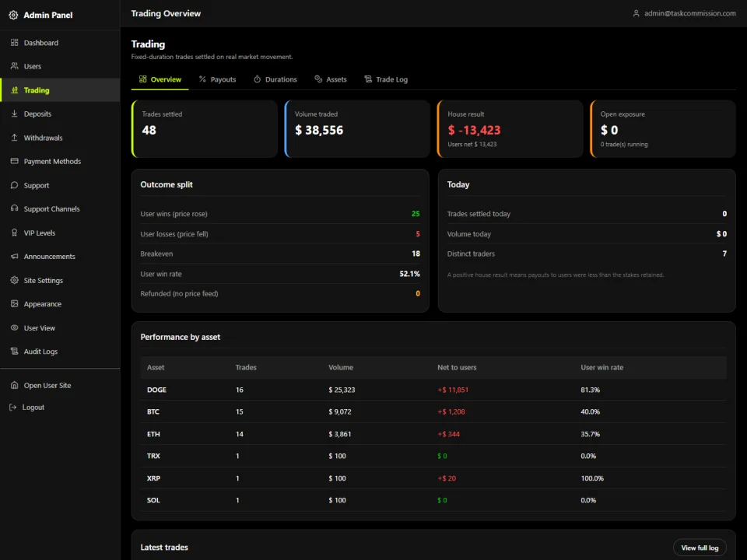Image resolution: width=747 pixels, height=560 pixels.
Task: Click the Open exposure card
Action: coord(663,128)
